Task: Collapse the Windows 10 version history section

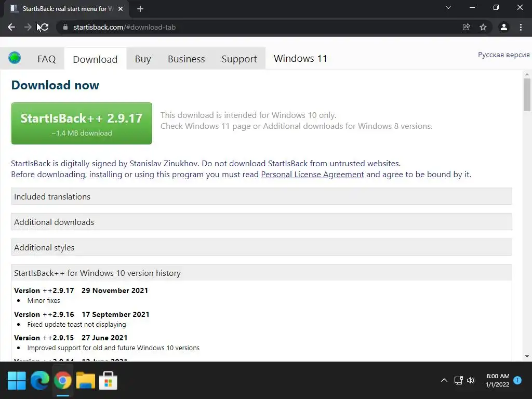Action: [261, 273]
